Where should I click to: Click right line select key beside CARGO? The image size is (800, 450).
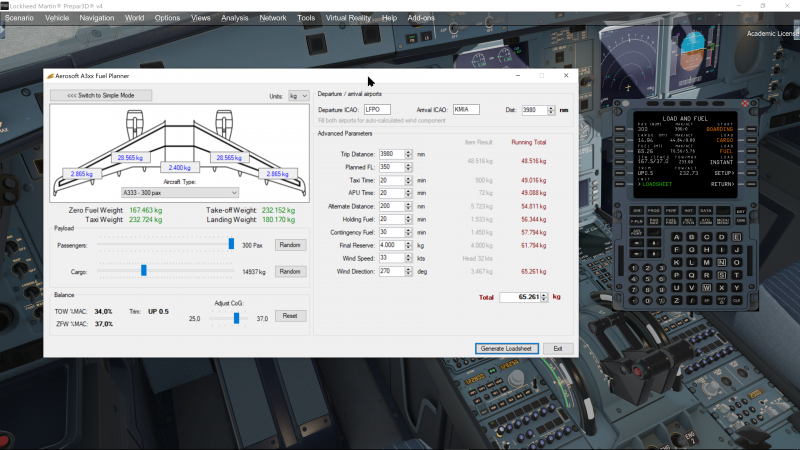(x=752, y=140)
